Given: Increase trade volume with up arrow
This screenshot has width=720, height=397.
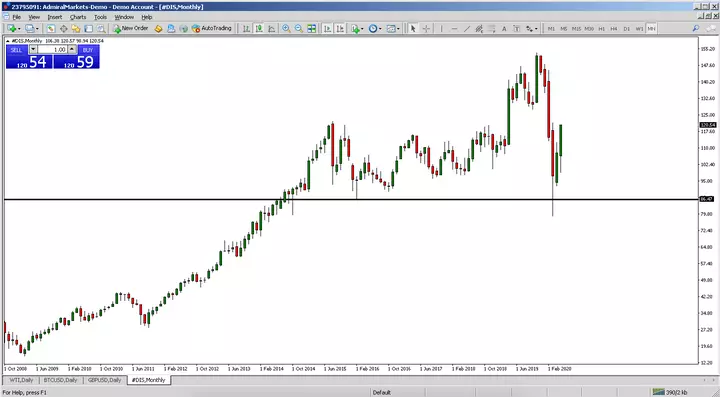Looking at the screenshot, I should (x=72, y=50).
